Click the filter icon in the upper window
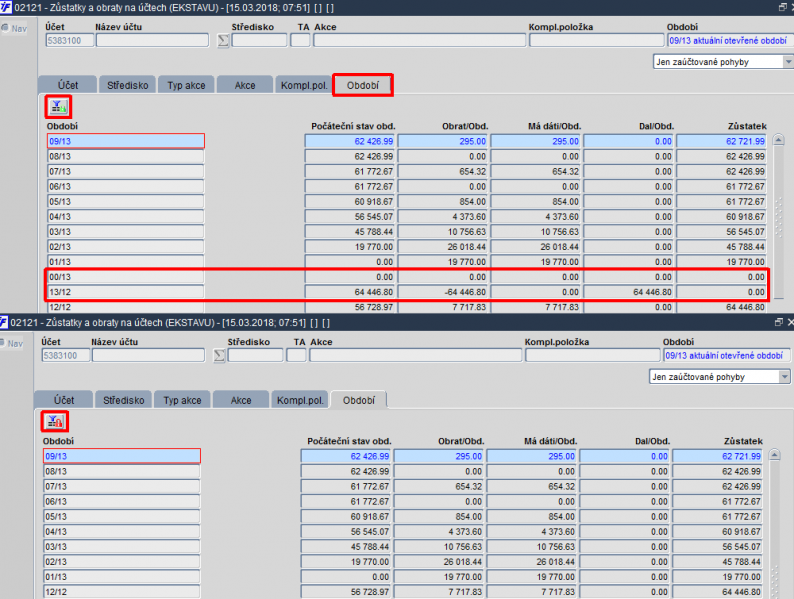The image size is (794, 599). pyautogui.click(x=58, y=107)
